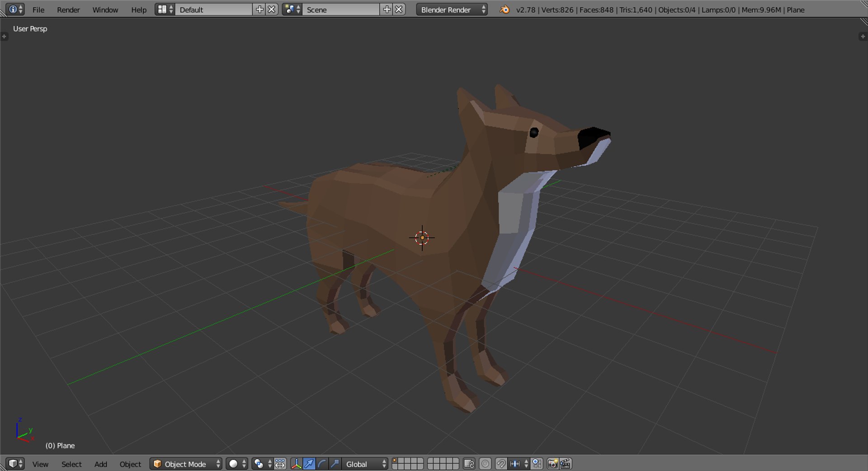Open the Info editor type selector

[15, 10]
